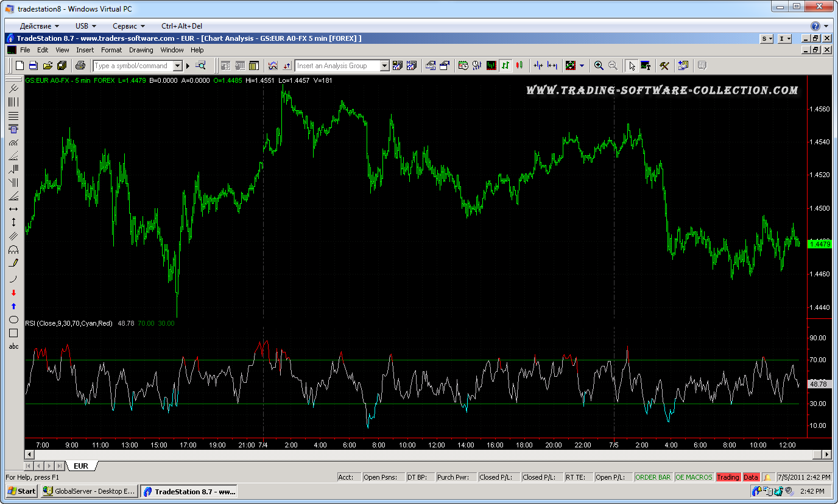Click the New document icon in toolbar

click(19, 66)
